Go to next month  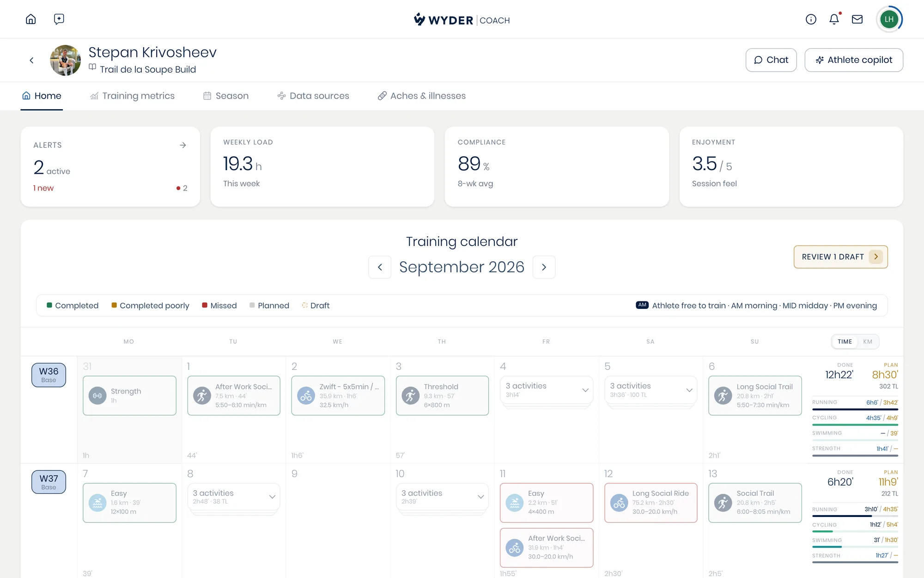click(x=544, y=267)
